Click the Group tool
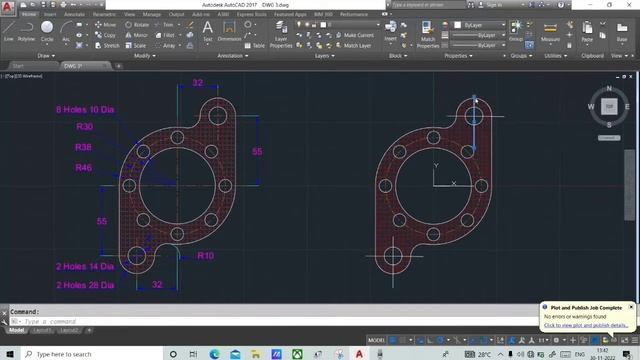Image resolution: width=640 pixels, height=360 pixels. coord(516,31)
